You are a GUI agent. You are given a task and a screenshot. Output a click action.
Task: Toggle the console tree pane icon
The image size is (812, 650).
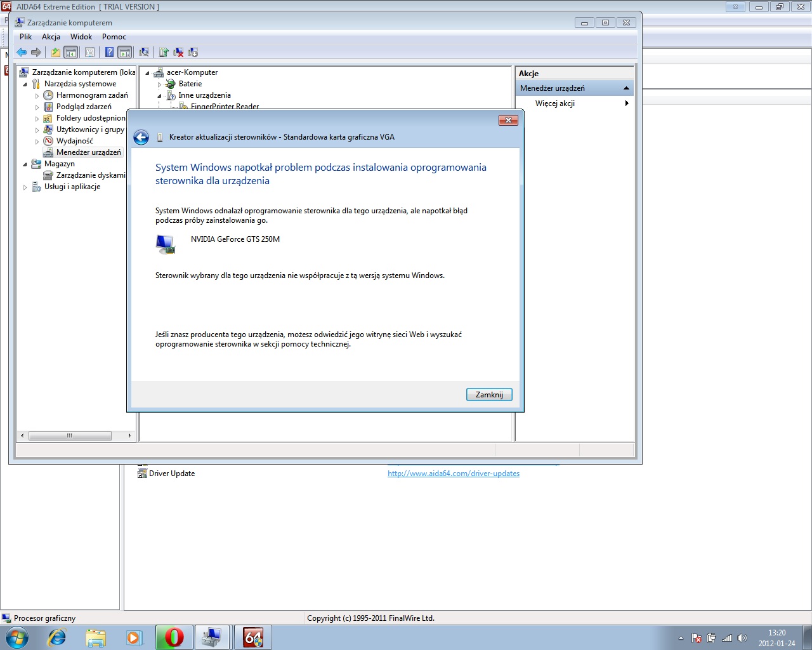(x=71, y=52)
